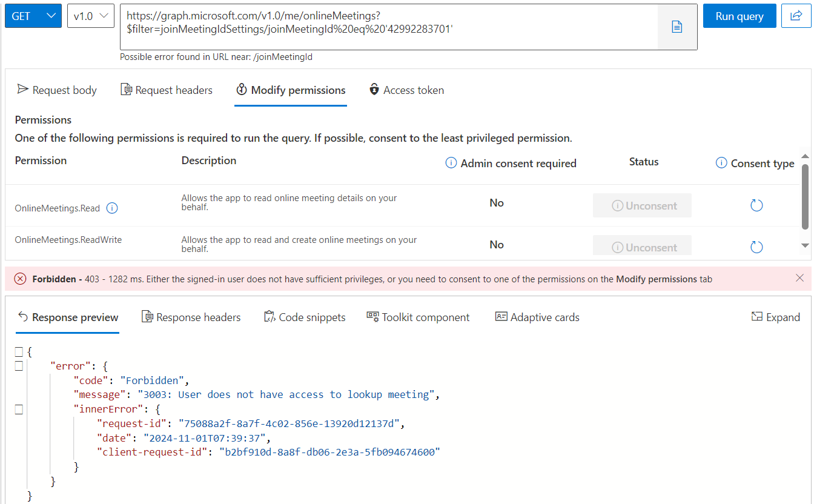The image size is (814, 504).
Task: Click the Permission column header
Action: click(x=41, y=161)
